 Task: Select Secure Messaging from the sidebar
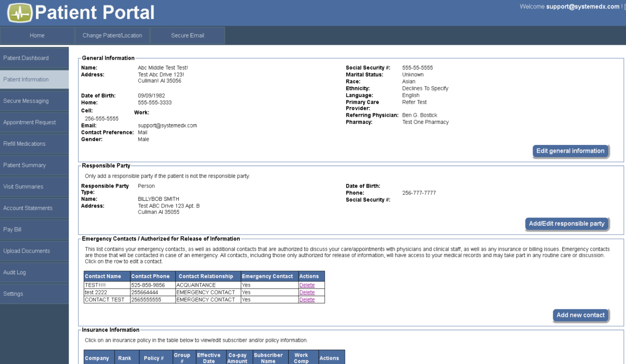point(26,101)
